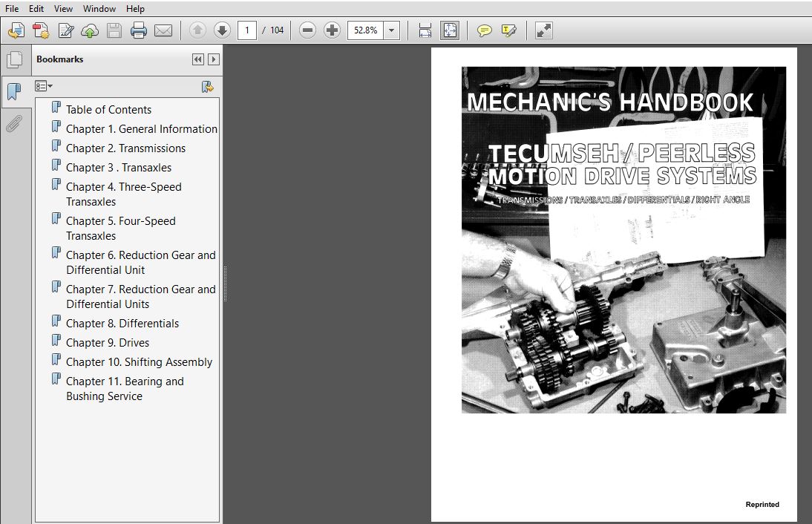Image resolution: width=812 pixels, height=524 pixels.
Task: Click the 52.8% zoom value field
Action: coord(366,30)
